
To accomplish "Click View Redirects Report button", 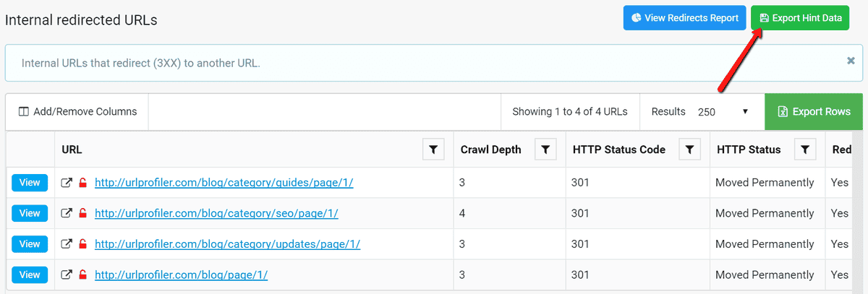I will click(684, 18).
